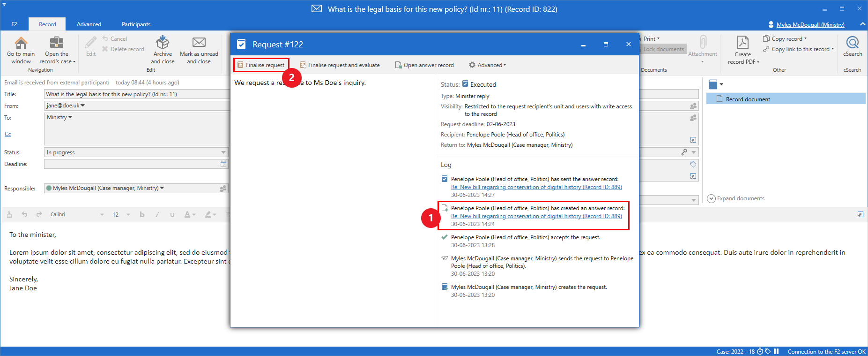This screenshot has width=868, height=356.
Task: Toggle bold formatting in the editor
Action: [x=142, y=214]
